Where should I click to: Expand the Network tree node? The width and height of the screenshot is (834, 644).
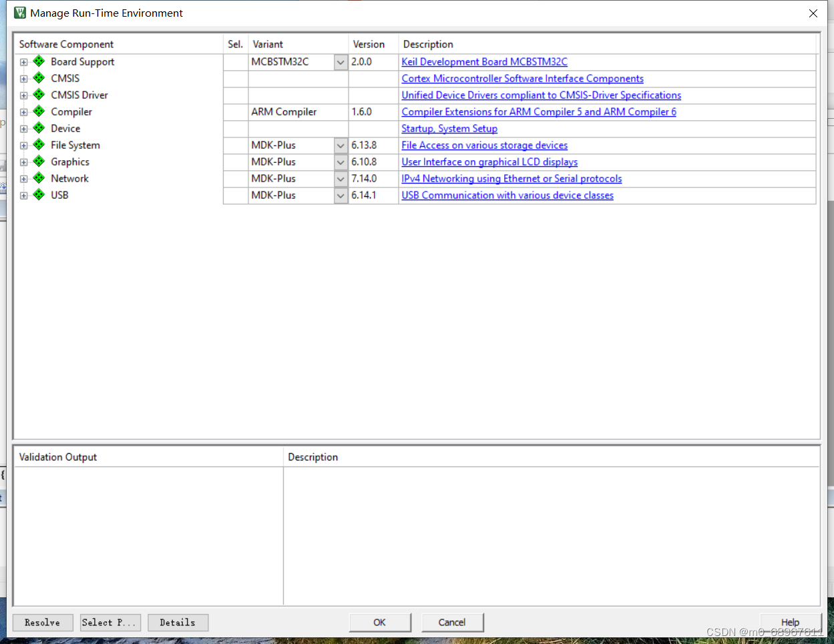click(x=24, y=179)
